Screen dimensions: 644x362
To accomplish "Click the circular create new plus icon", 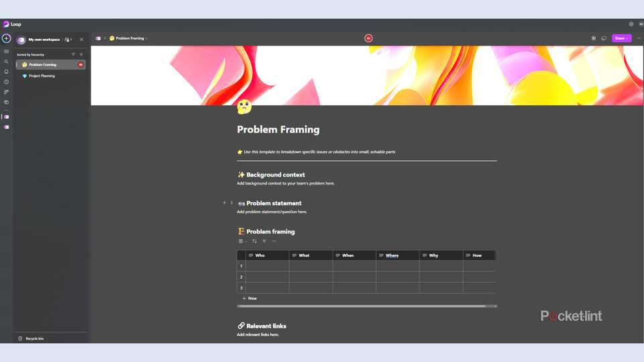I will 6,39.
